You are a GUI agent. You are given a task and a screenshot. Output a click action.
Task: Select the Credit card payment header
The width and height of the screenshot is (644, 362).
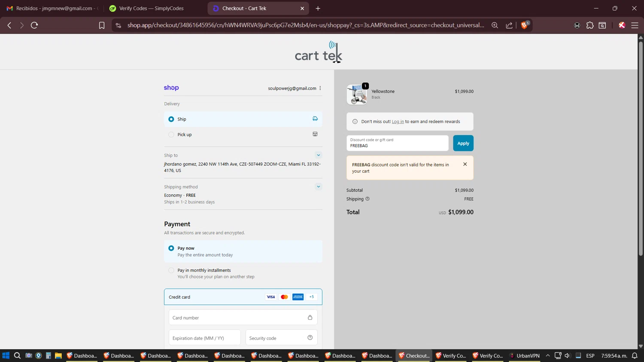click(x=243, y=297)
